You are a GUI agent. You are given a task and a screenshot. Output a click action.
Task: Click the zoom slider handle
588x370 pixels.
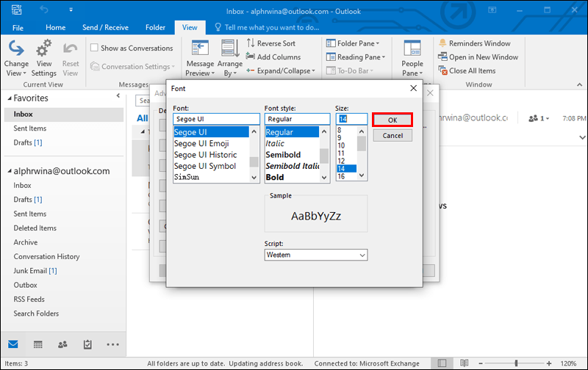click(x=517, y=363)
